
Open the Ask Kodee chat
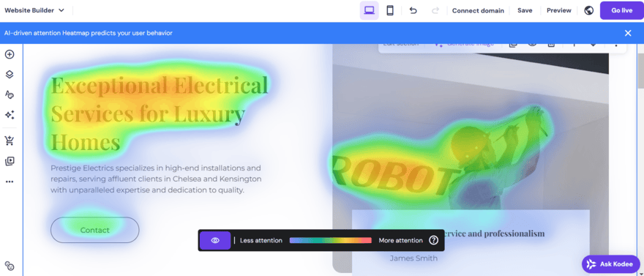[611, 264]
